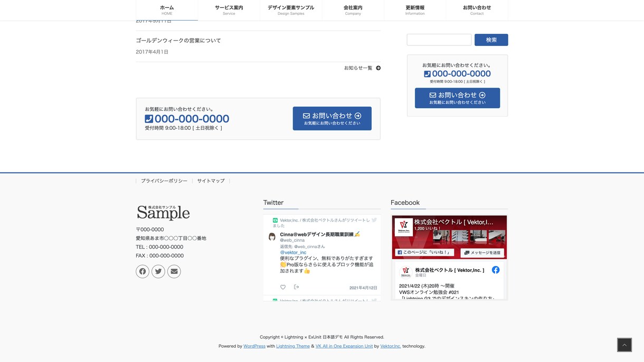Open the Facebook round icon under the address
Screen dimensions: 644x362
(x=143, y=271)
